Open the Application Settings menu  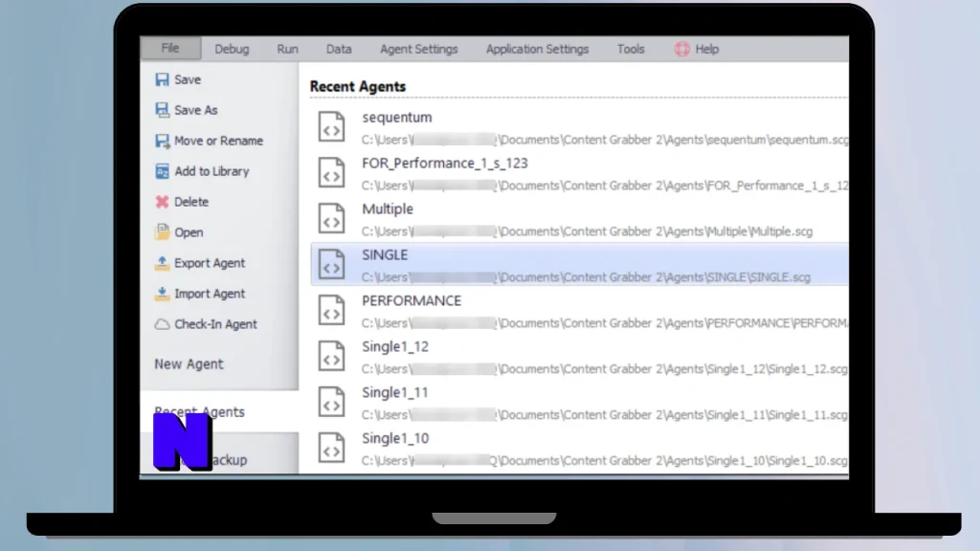(x=538, y=49)
